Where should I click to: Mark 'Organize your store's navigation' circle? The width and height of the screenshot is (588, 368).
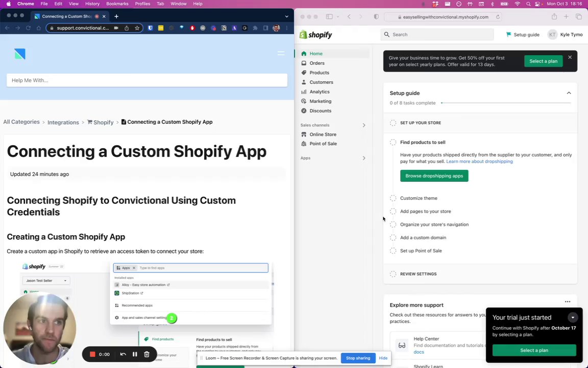coord(393,224)
